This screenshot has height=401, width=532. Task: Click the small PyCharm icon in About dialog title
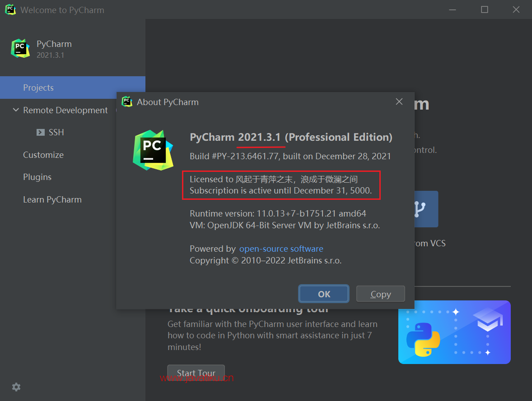(127, 101)
